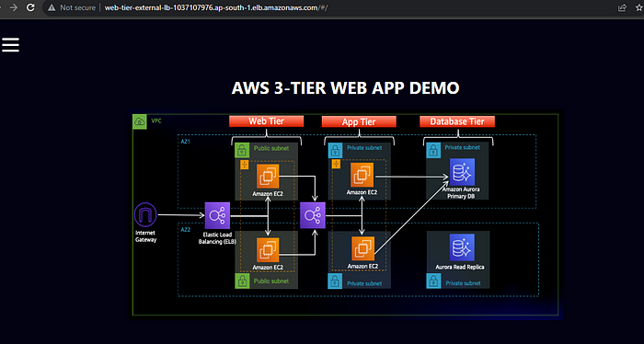Click the AZ1 label in the diagram
Screen dimensions: 644x344
186,142
